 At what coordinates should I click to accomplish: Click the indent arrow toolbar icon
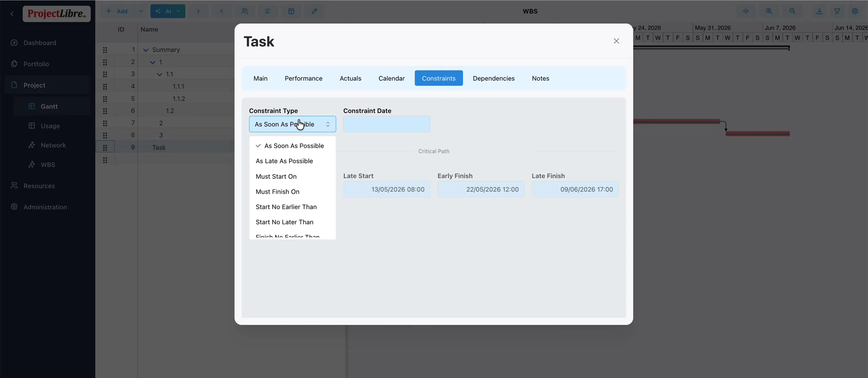[x=198, y=11]
